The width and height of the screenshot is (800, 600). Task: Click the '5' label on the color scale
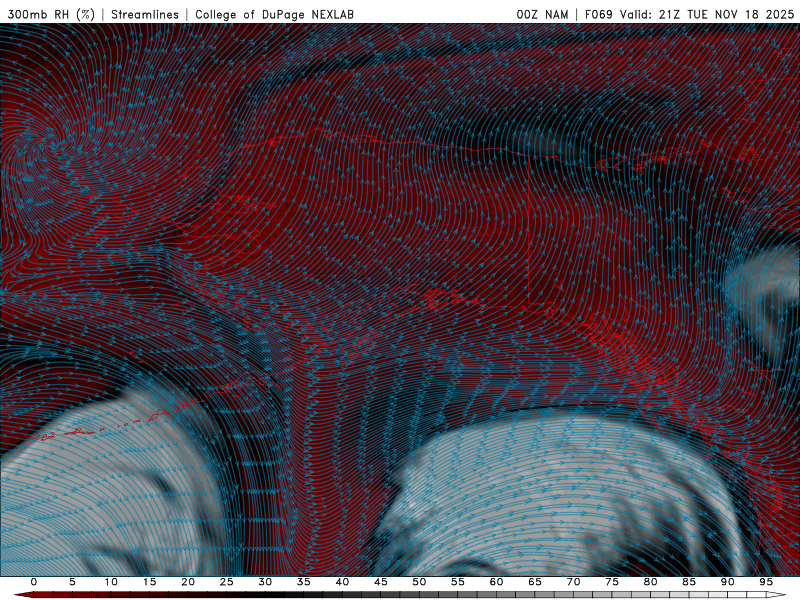[72, 582]
